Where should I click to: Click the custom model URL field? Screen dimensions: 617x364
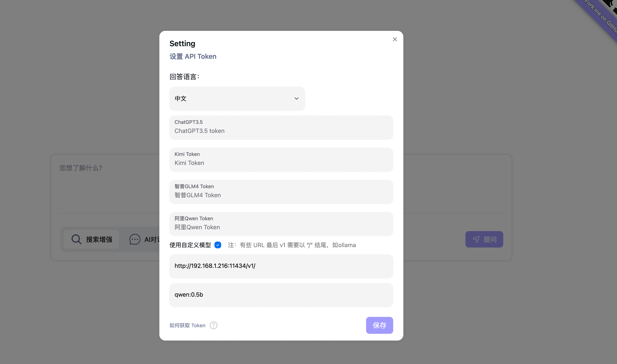pos(281,266)
